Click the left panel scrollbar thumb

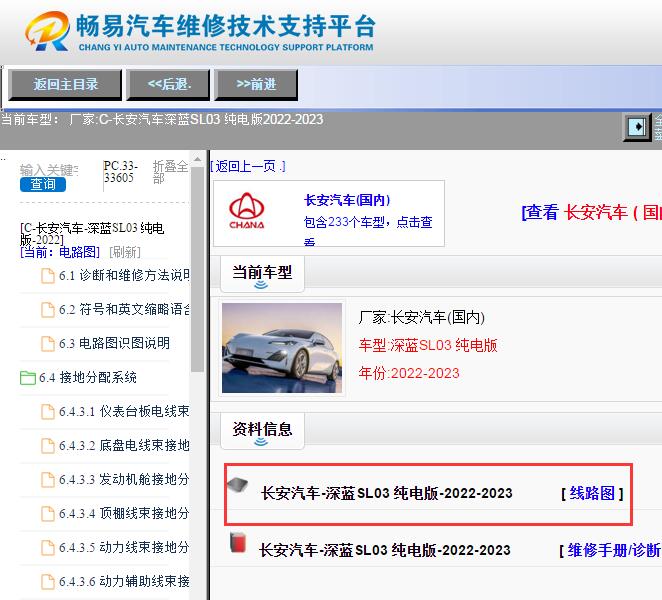[197, 270]
